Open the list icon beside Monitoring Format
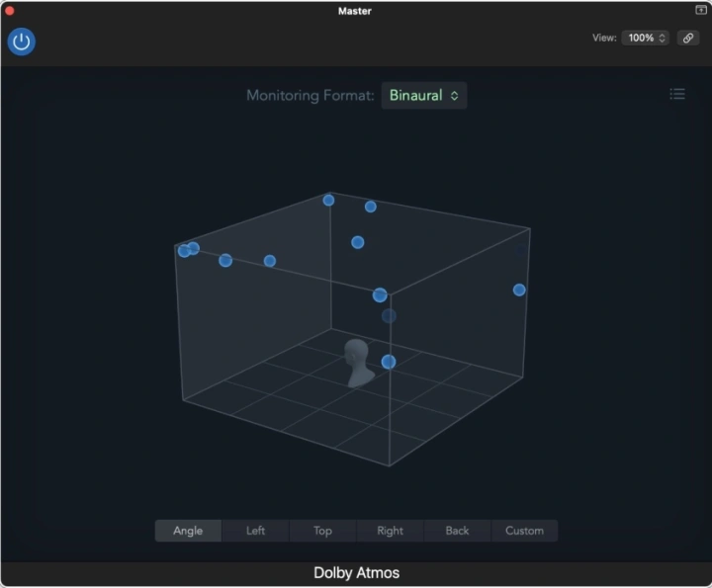 tap(677, 94)
